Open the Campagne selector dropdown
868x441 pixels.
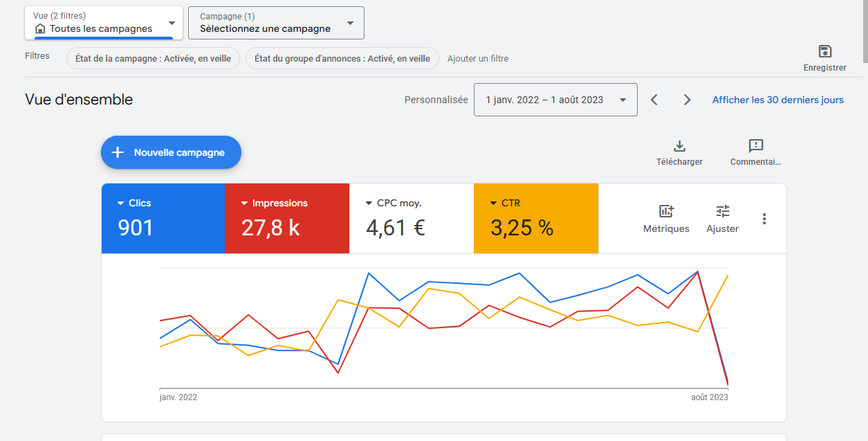[276, 23]
